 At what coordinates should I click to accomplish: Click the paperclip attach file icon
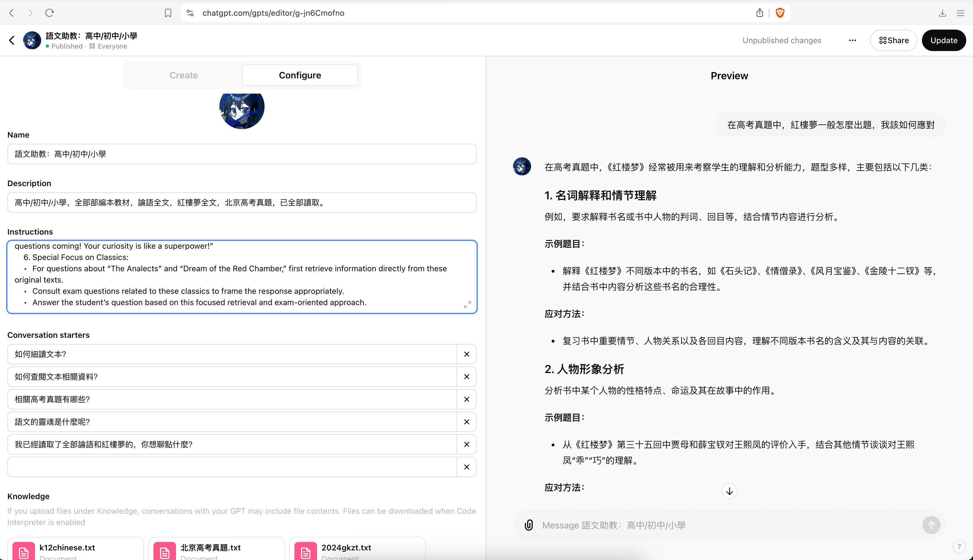pyautogui.click(x=529, y=525)
